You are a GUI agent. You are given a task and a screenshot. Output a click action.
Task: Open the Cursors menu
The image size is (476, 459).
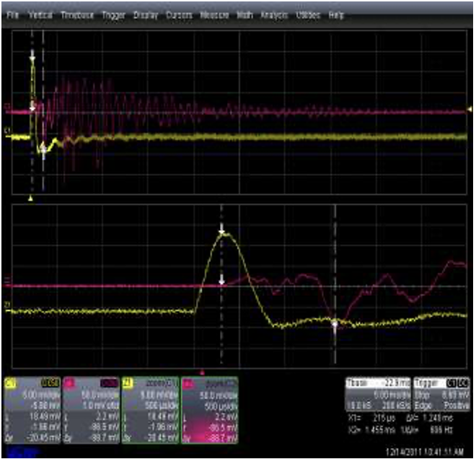(179, 14)
